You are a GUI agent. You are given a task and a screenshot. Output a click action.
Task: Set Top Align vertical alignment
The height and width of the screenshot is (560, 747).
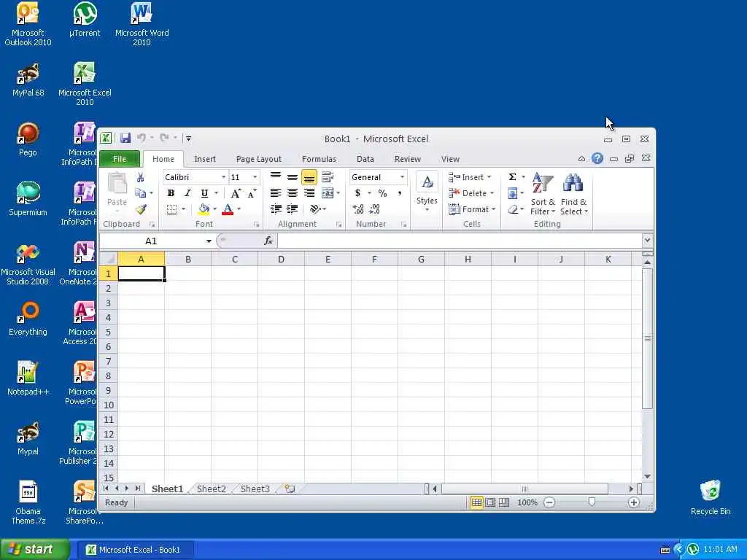tap(275, 177)
